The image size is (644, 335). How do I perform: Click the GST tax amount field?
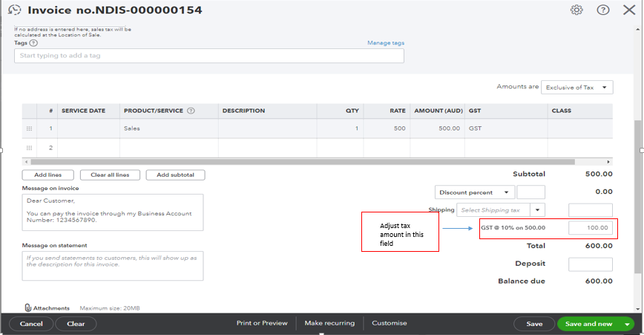pyautogui.click(x=590, y=227)
